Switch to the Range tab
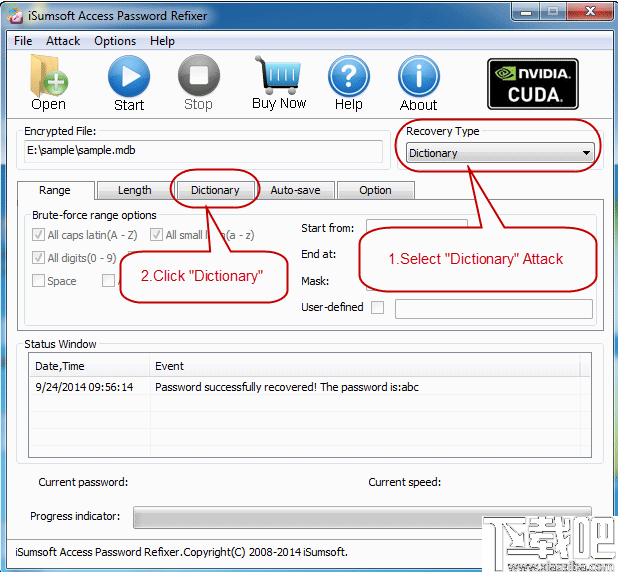The width and height of the screenshot is (618, 572). [55, 190]
